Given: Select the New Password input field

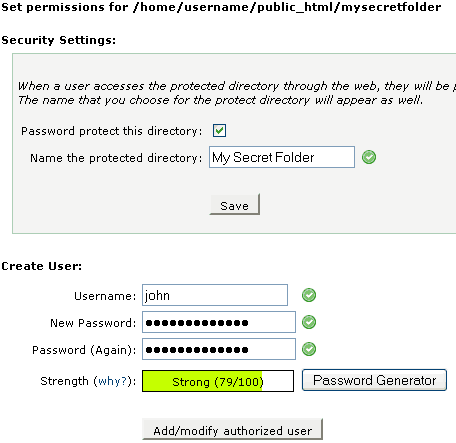Looking at the screenshot, I should 219,322.
